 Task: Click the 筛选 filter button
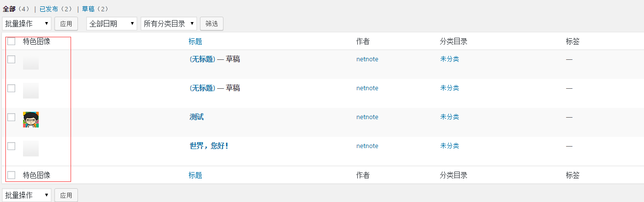click(x=212, y=24)
